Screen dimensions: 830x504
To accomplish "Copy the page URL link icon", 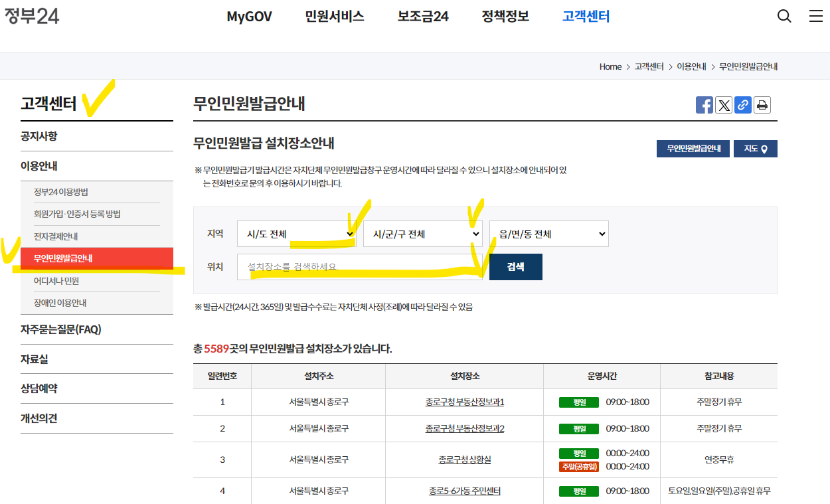I will pos(742,104).
